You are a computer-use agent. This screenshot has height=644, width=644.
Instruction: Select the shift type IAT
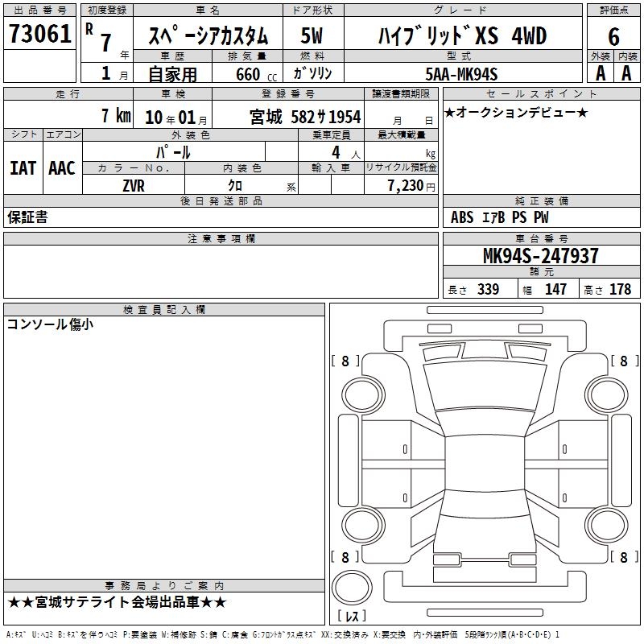click(23, 167)
